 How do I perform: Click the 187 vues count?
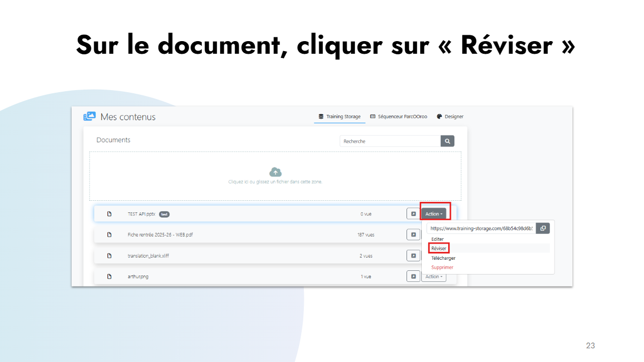(x=366, y=234)
